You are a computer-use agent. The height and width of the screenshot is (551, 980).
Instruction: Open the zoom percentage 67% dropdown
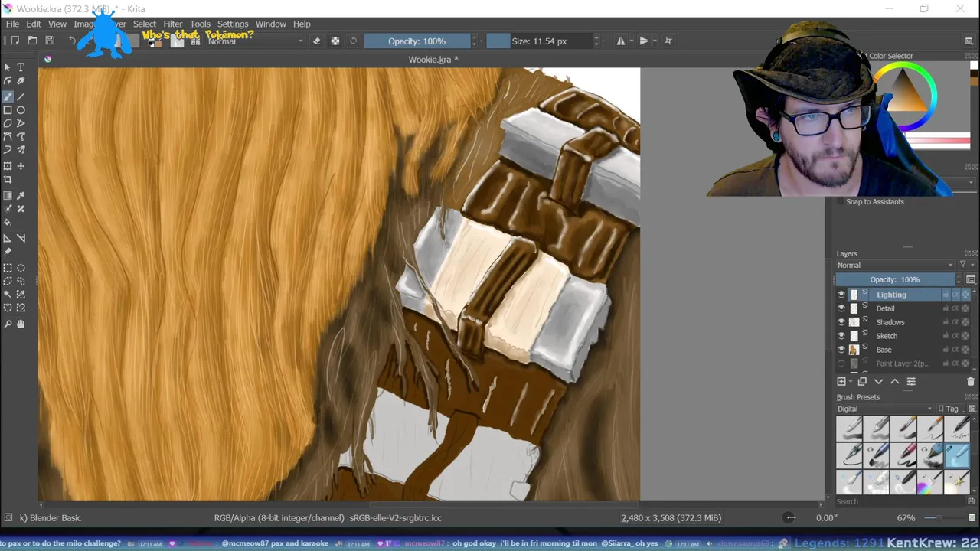[x=906, y=518]
